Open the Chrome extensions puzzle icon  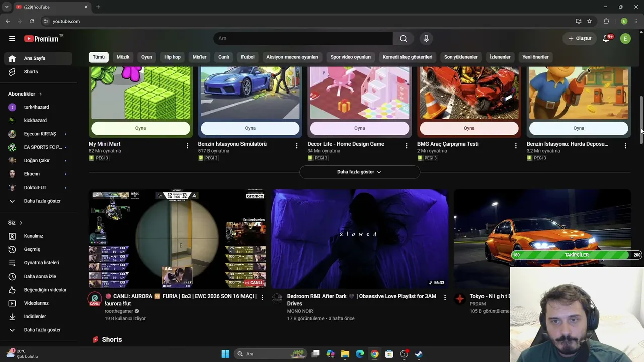(606, 21)
